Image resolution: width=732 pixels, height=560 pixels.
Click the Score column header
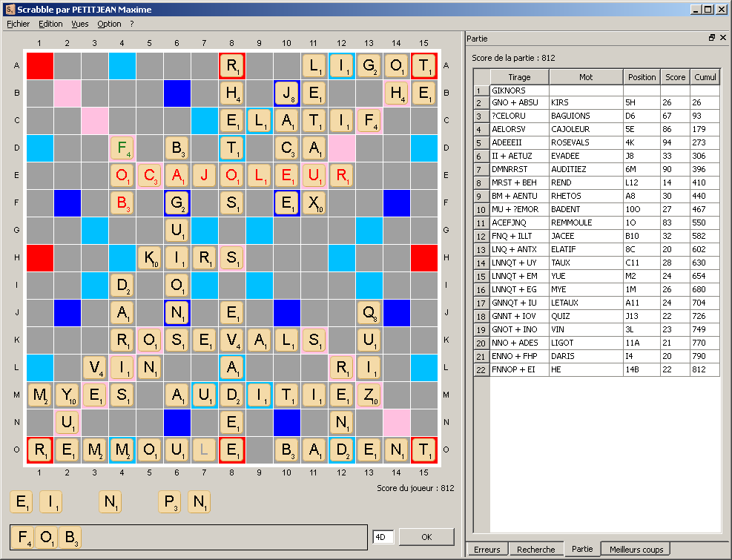pos(675,77)
